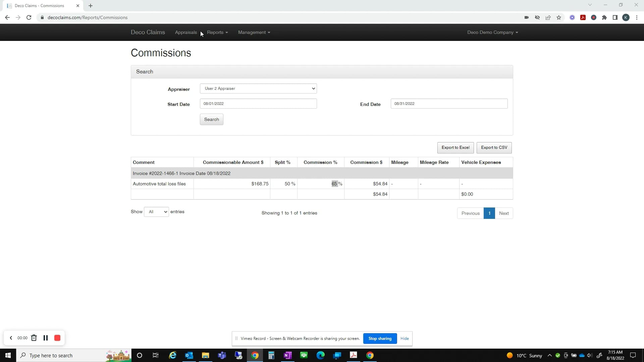Bookmark this page with the star icon
This screenshot has width=644, height=362.
click(559, 17)
